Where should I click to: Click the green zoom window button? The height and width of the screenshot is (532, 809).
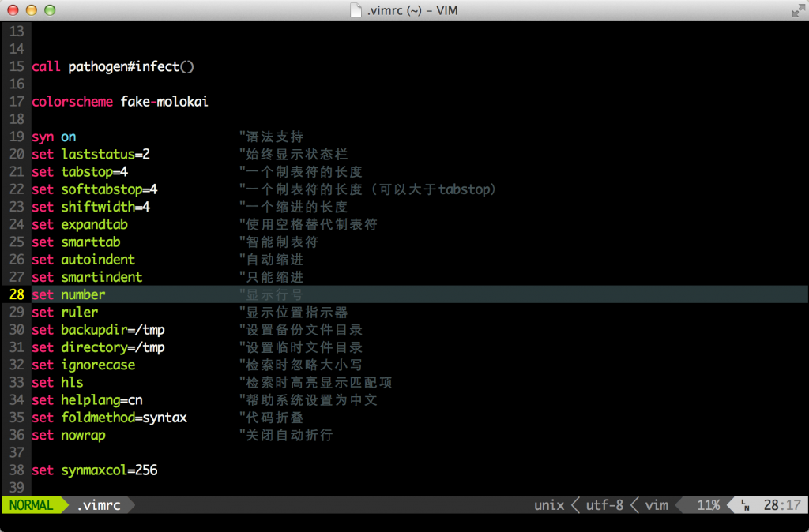tap(50, 10)
